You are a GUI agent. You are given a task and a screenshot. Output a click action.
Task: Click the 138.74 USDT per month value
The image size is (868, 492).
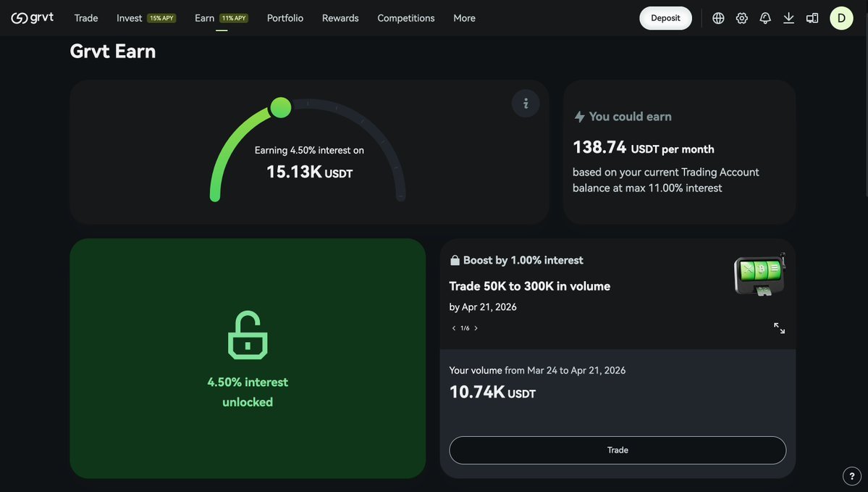pyautogui.click(x=644, y=147)
